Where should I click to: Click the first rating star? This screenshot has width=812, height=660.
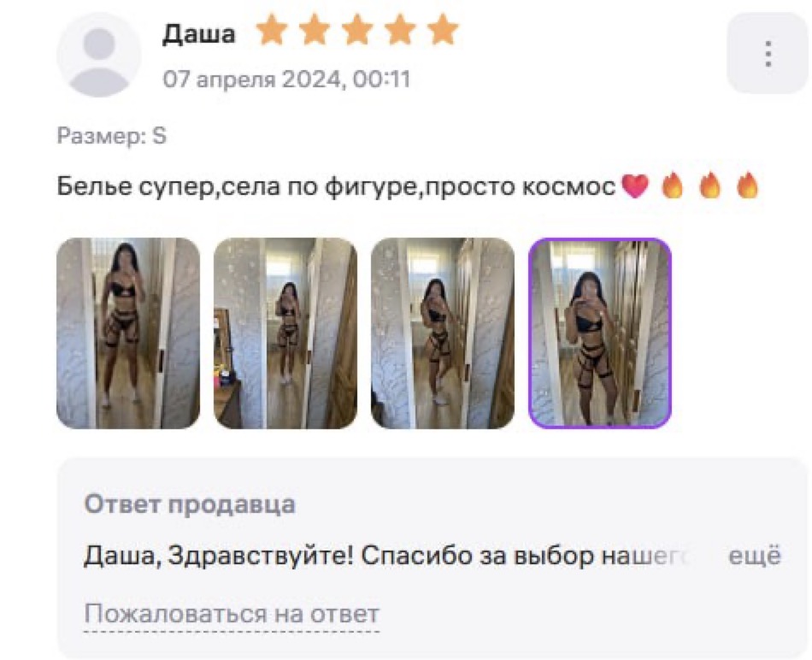(272, 30)
